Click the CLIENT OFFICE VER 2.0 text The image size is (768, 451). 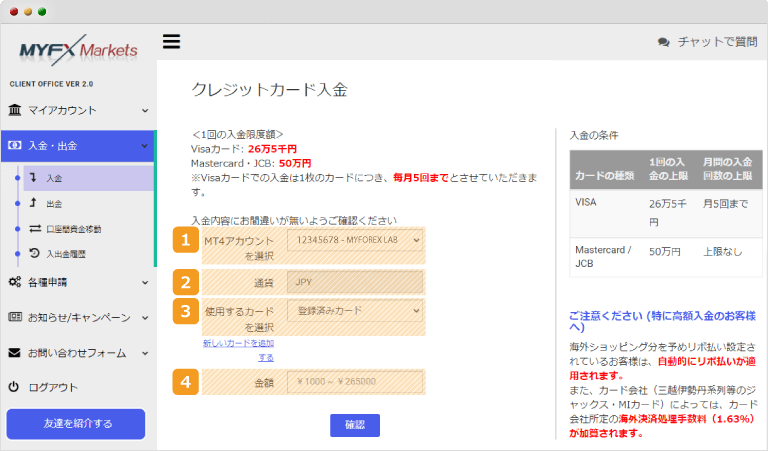point(51,84)
